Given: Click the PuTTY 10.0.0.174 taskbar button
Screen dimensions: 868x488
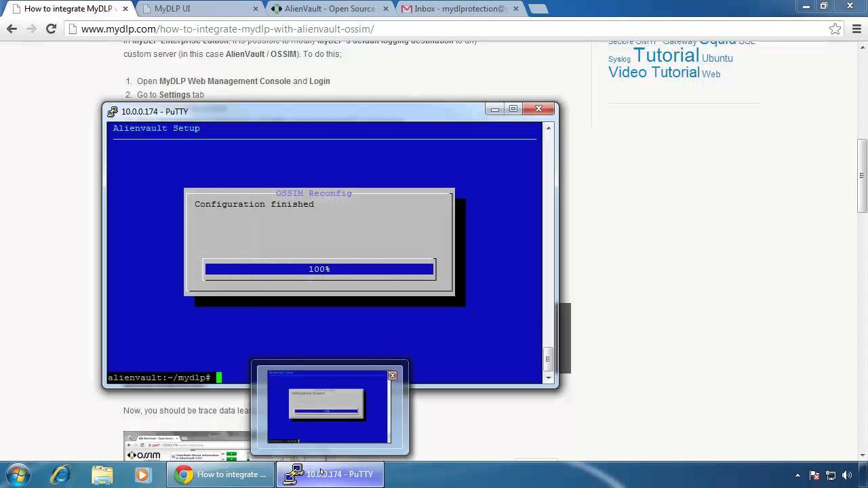Looking at the screenshot, I should 330,474.
